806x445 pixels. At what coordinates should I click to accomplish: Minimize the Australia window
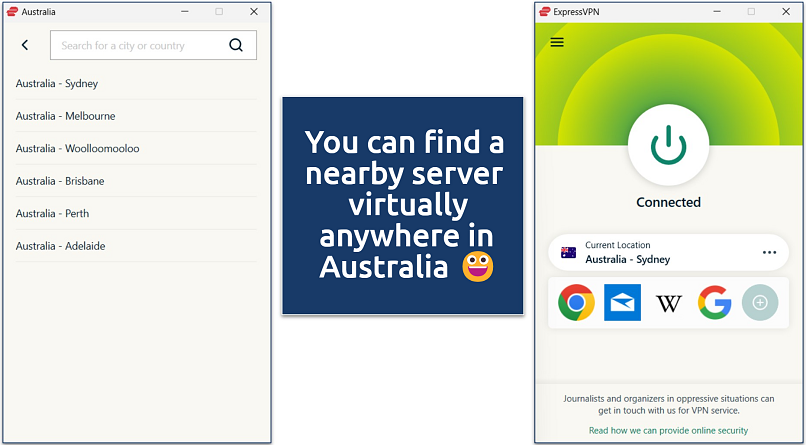point(185,11)
